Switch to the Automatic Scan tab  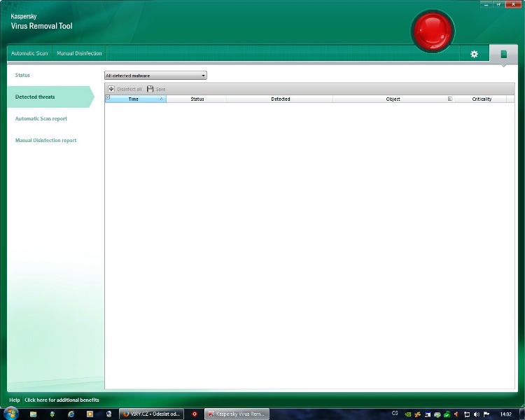coord(29,54)
